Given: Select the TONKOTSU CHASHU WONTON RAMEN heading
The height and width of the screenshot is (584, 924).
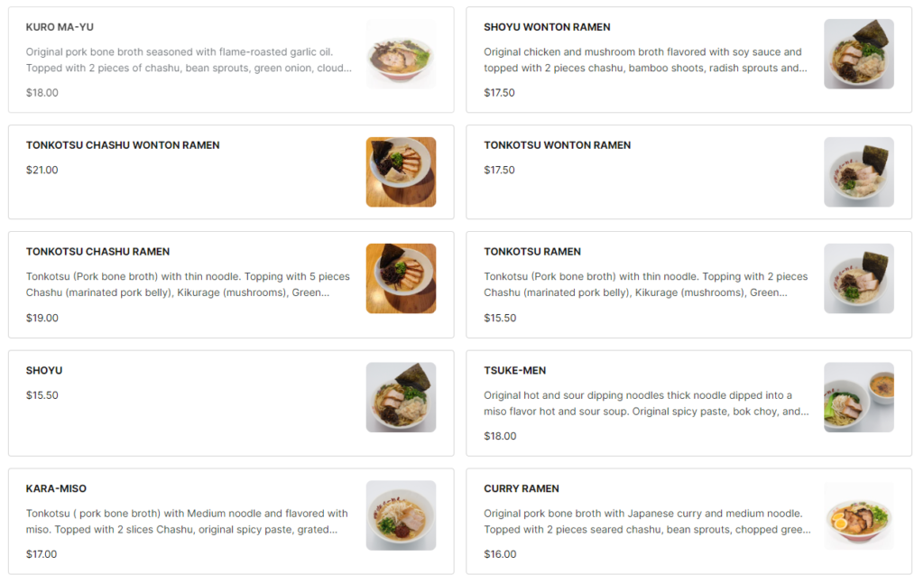Looking at the screenshot, I should pos(123,145).
